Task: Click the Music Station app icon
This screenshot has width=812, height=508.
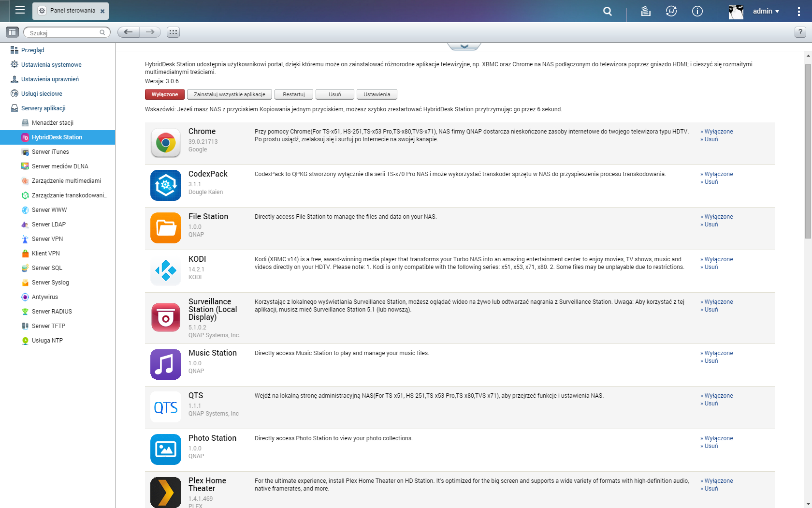Action: click(x=166, y=364)
